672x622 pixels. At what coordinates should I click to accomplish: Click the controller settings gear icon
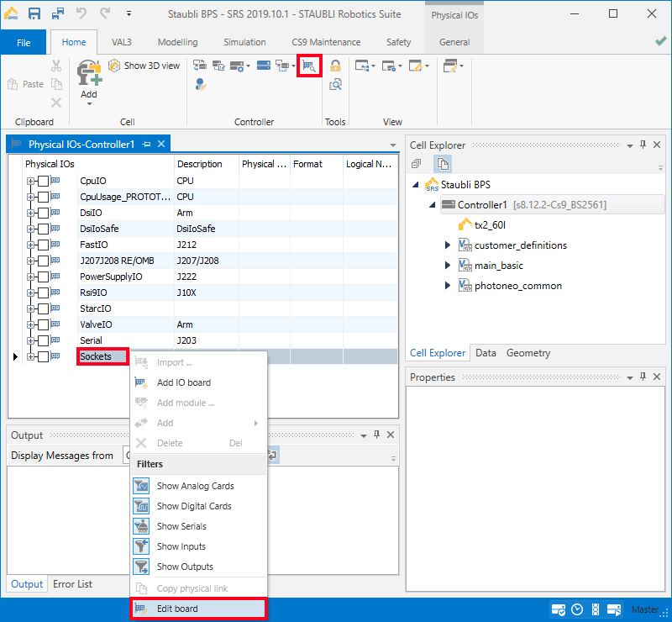pos(238,66)
